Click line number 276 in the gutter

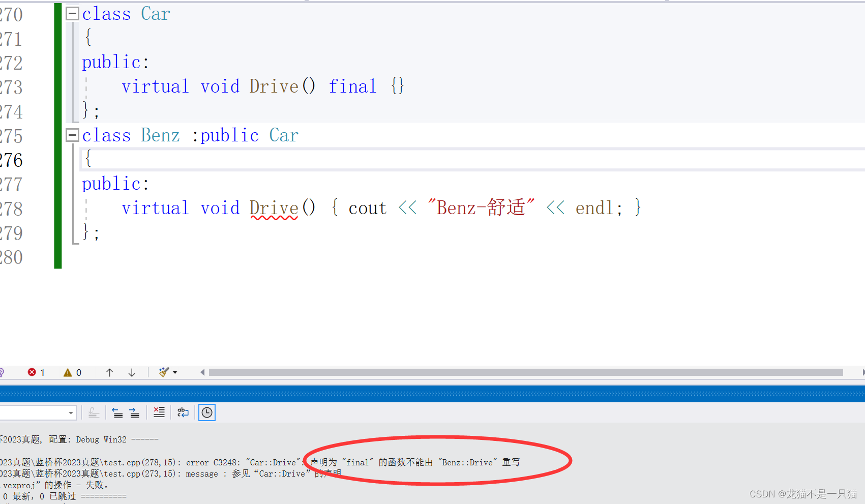12,160
